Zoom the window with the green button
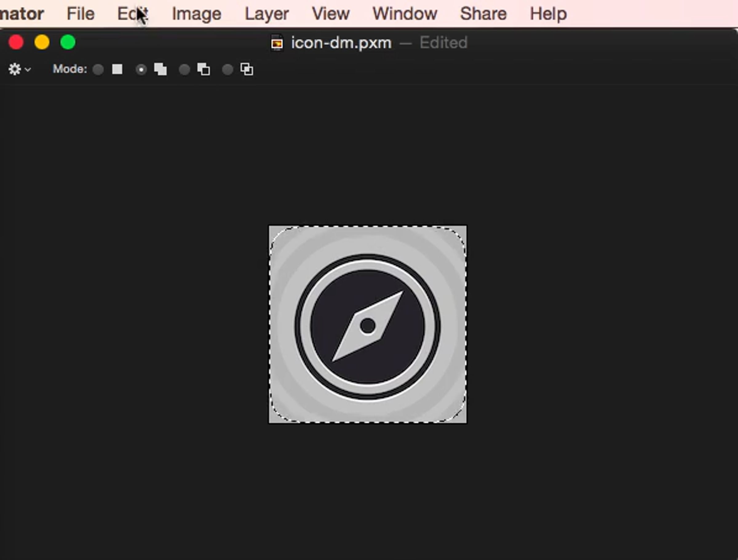 [x=68, y=43]
